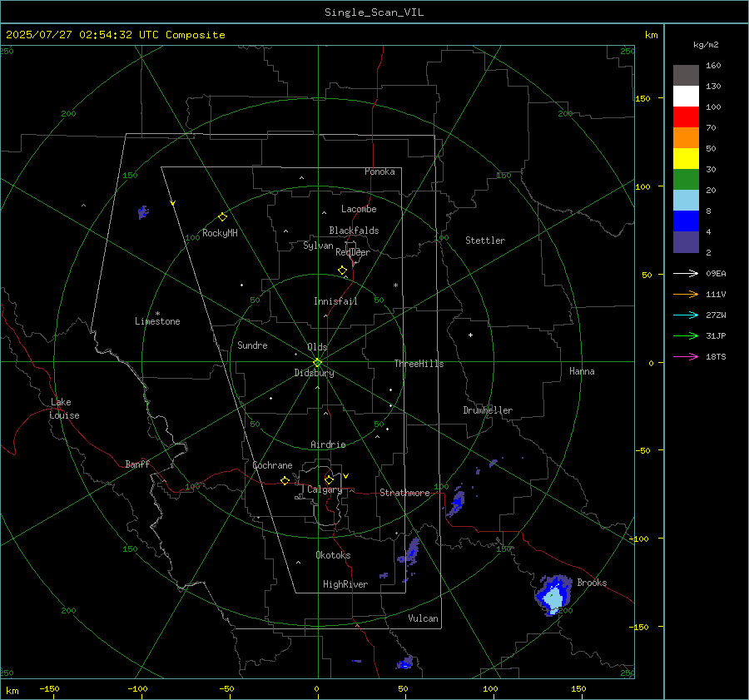Viewport: 749px width, 700px height.
Task: Click the Single_Scan_VIL title
Action: click(x=374, y=12)
